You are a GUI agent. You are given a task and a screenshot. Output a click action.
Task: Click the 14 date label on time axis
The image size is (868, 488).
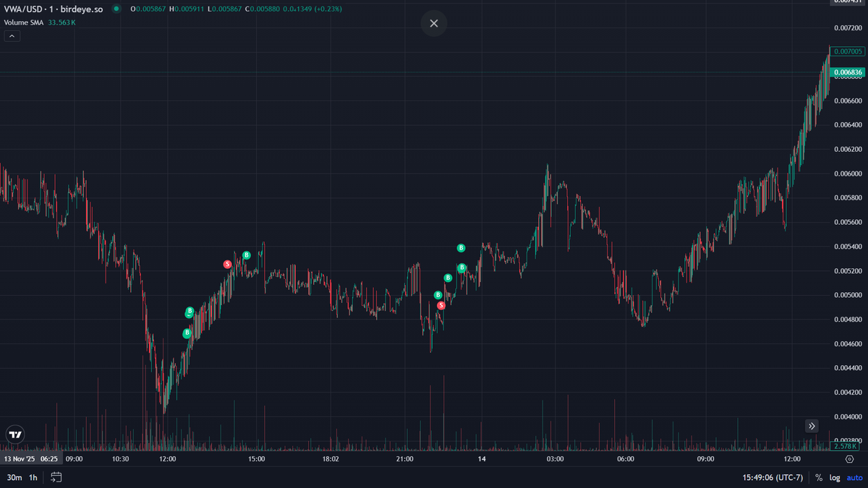482,459
